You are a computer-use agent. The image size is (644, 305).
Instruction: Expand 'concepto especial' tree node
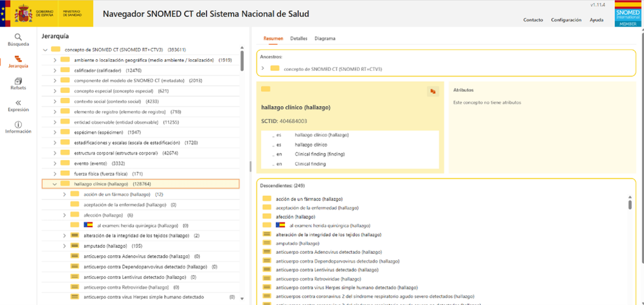55,91
